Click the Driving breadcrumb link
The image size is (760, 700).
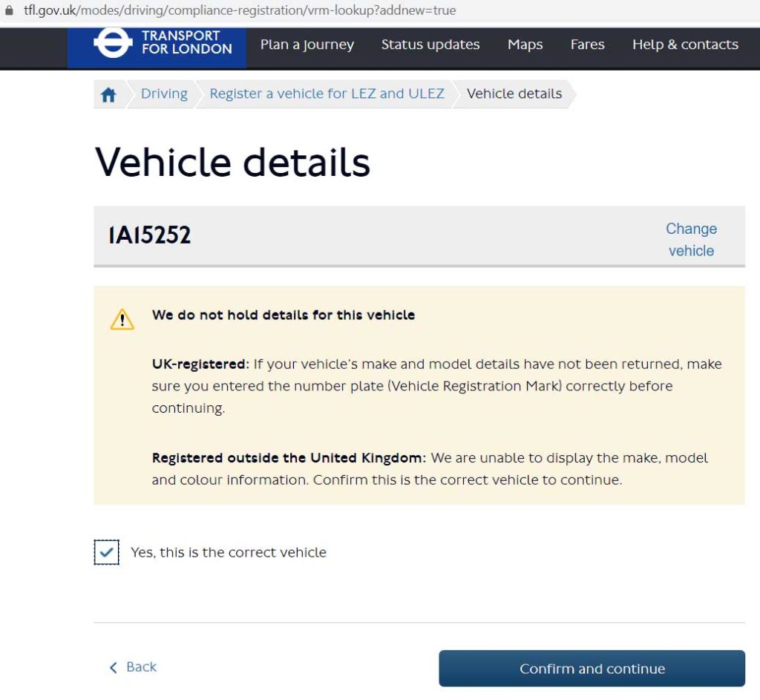pyautogui.click(x=164, y=94)
